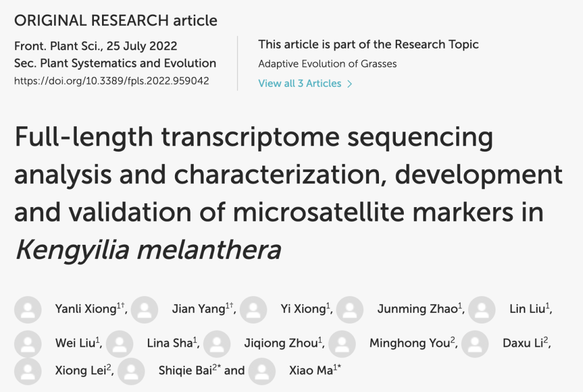583x392 pixels.
Task: Open Yi Xiong's avatar icon
Action: (x=253, y=310)
